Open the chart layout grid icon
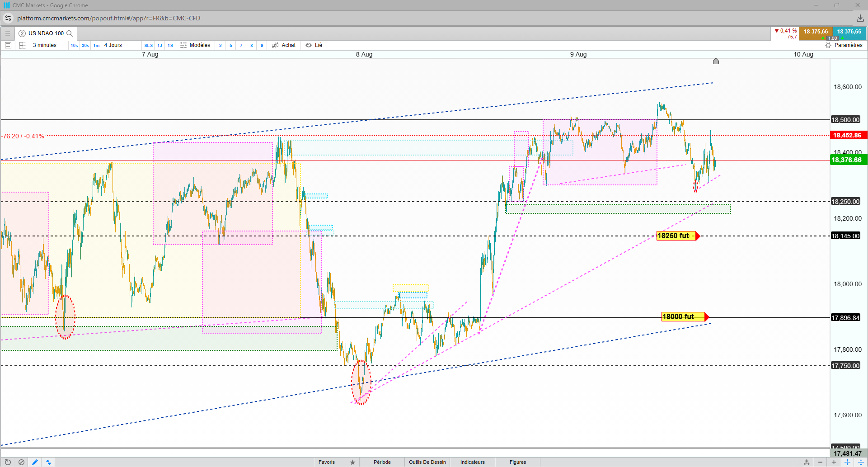The width and height of the screenshot is (868, 467). pyautogui.click(x=23, y=45)
